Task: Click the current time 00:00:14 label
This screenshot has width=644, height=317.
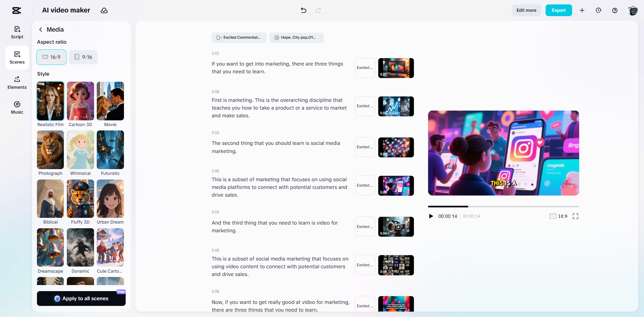Action: (447, 216)
